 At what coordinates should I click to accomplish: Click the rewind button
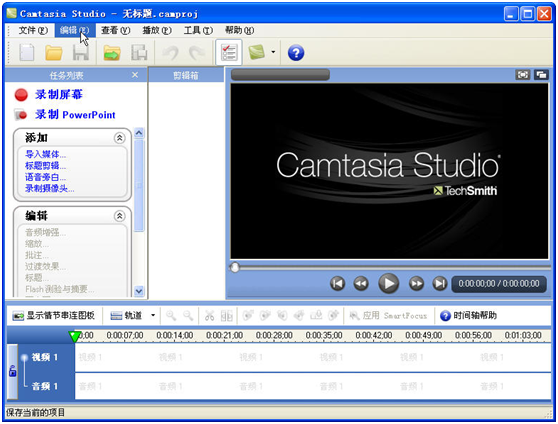361,284
